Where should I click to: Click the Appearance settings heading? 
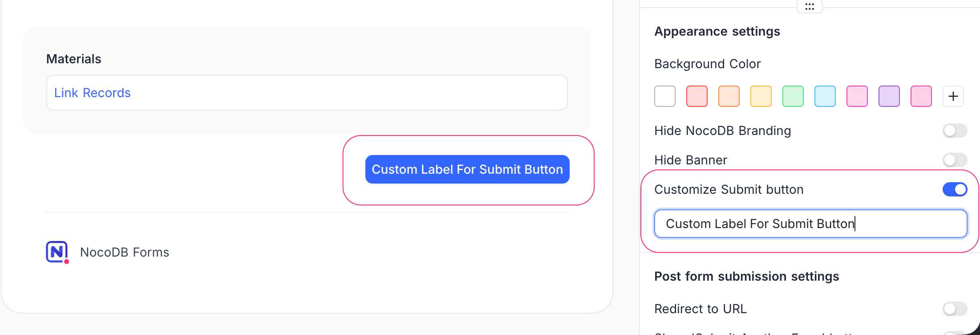tap(717, 31)
